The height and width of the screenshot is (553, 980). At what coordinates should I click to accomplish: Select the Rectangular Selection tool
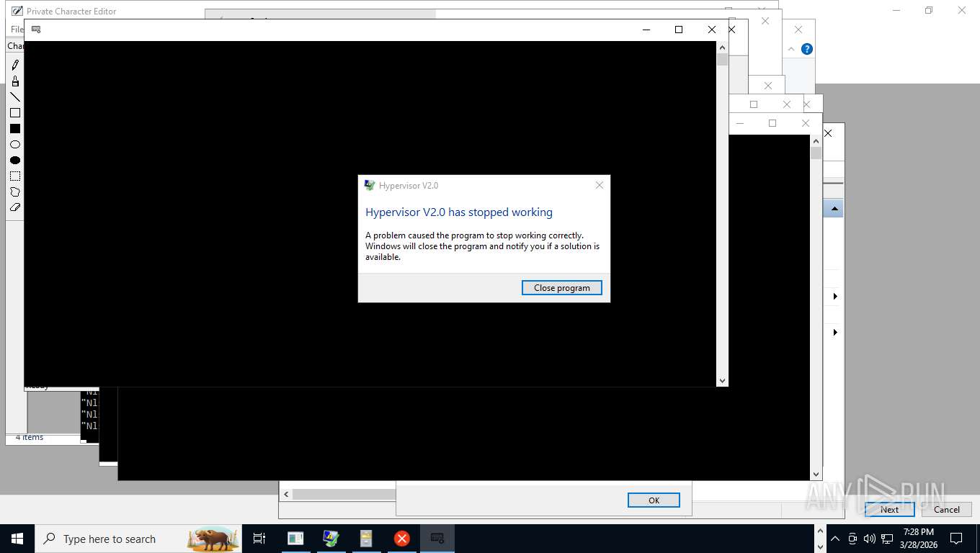pos(15,176)
